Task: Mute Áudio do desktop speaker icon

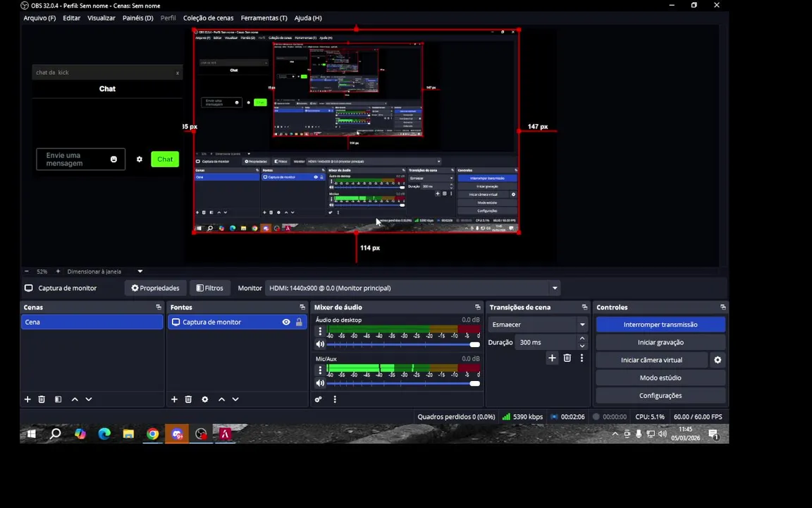Action: click(x=320, y=344)
